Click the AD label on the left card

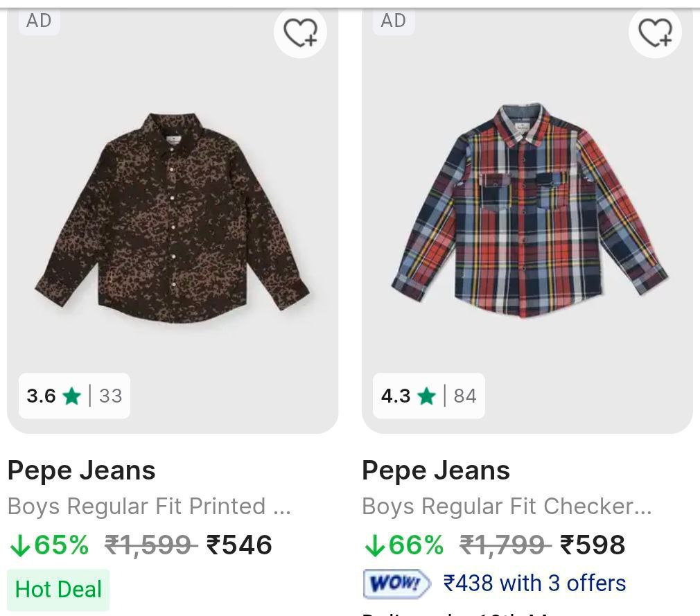pyautogui.click(x=39, y=20)
